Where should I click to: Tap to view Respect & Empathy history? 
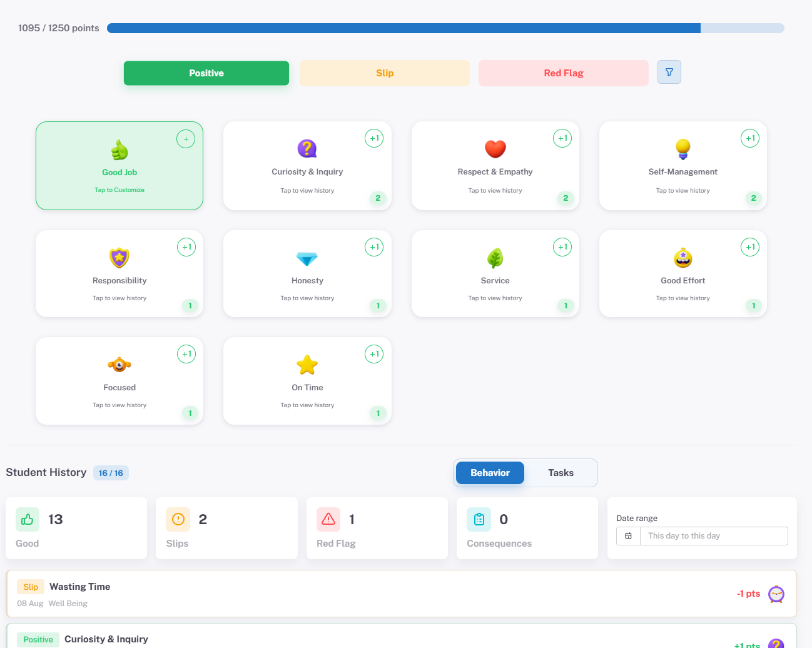point(495,191)
